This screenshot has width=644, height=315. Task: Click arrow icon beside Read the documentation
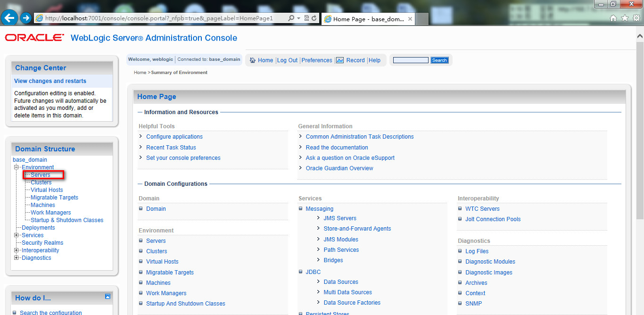[301, 147]
